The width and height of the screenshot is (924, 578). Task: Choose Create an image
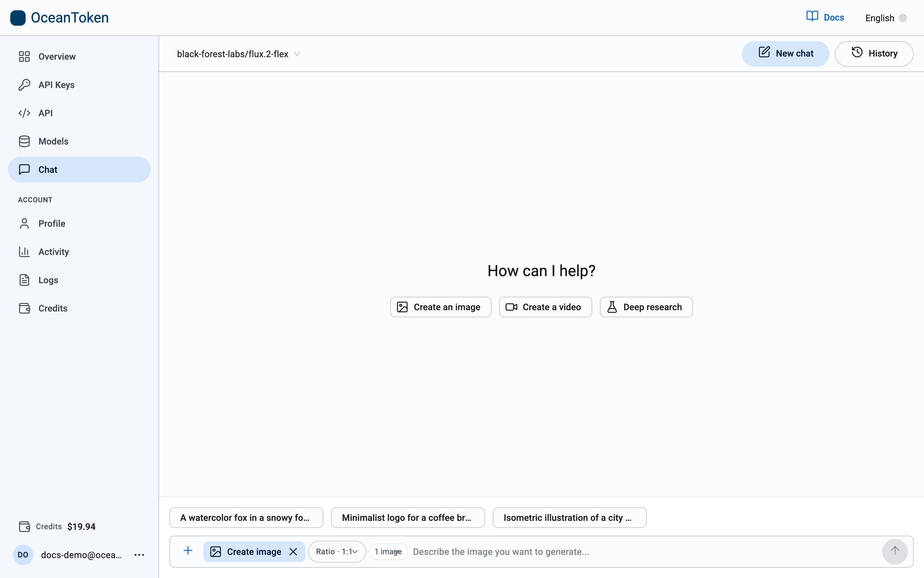click(441, 307)
